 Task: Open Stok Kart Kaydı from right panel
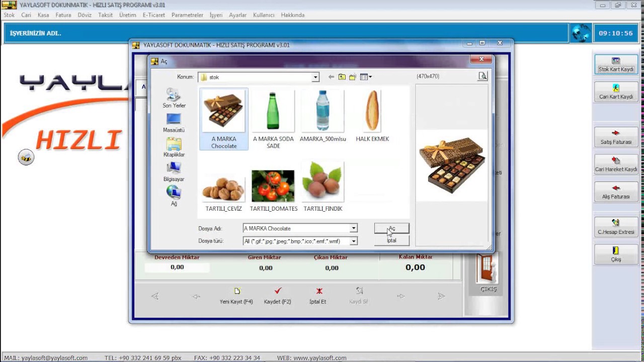[x=616, y=64]
